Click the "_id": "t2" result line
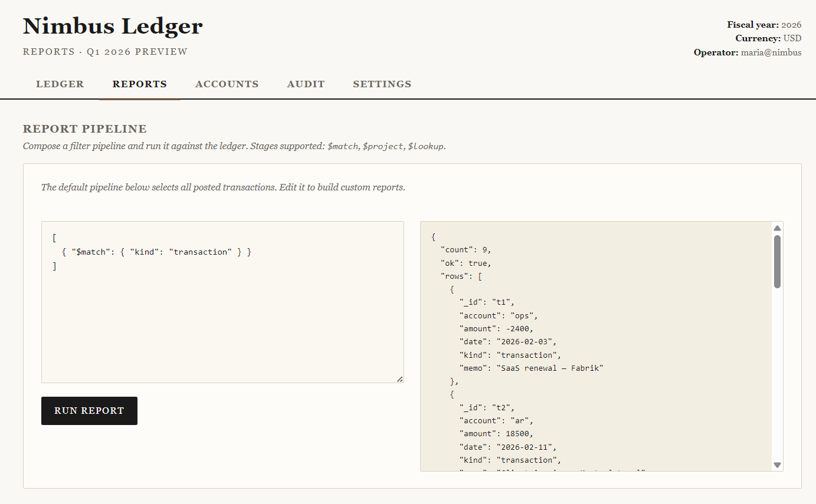The image size is (816, 504). (487, 407)
